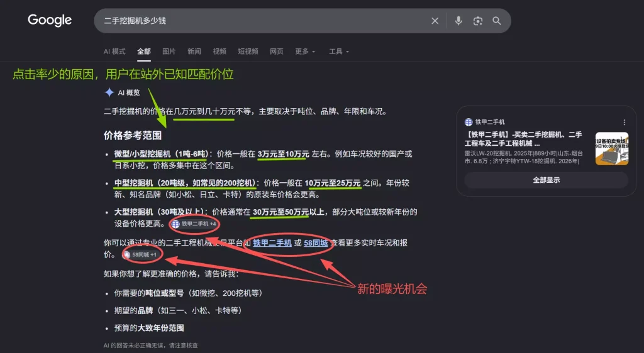
Task: Expand the 更多 dropdown
Action: click(305, 52)
